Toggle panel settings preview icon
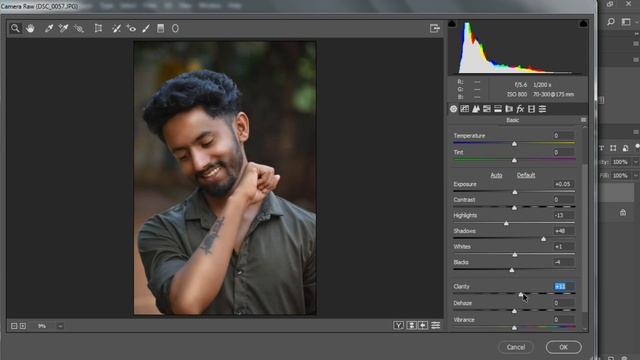 click(x=436, y=325)
